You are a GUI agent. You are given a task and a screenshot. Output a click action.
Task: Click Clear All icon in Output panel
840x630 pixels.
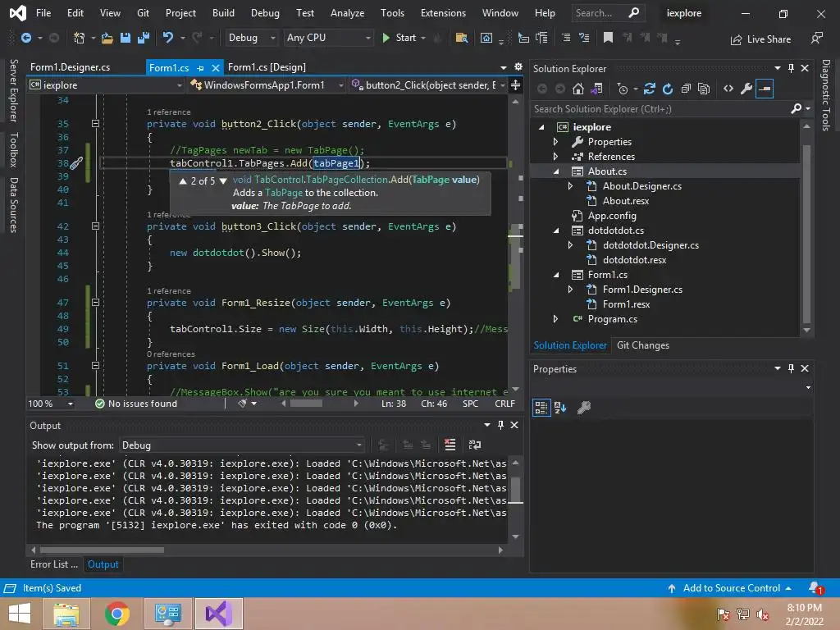450,445
